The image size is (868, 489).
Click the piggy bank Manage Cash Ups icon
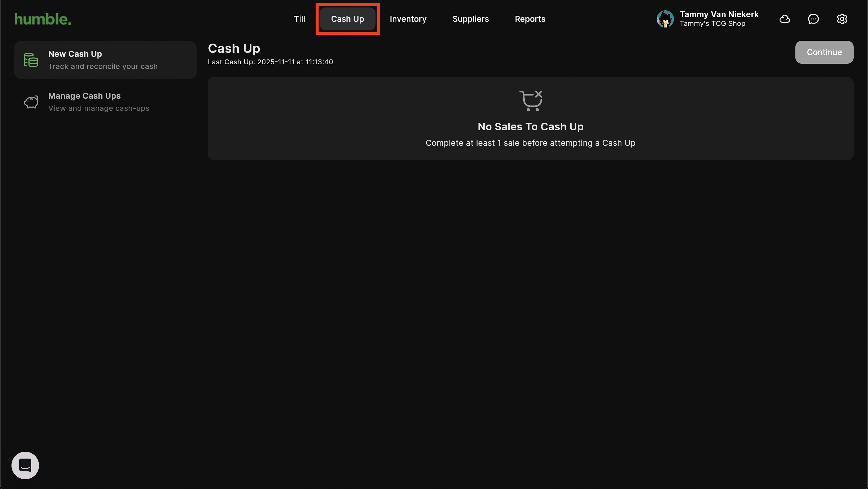pos(31,102)
